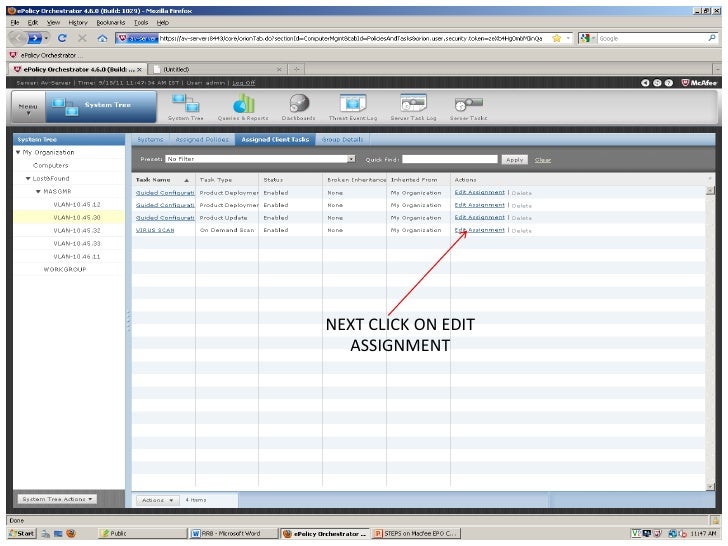Click the table's scroll up arrow
Screen dimensions: 728x546
pyautogui.click(x=710, y=190)
